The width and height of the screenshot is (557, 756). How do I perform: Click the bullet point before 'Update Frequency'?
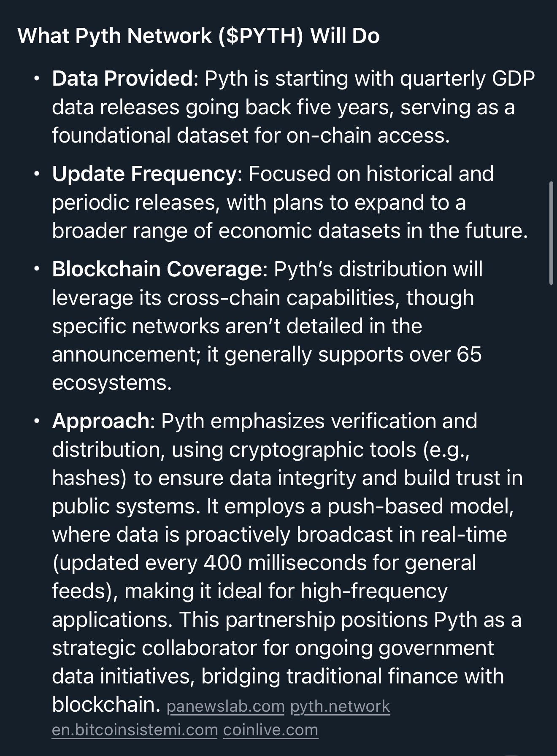37,174
